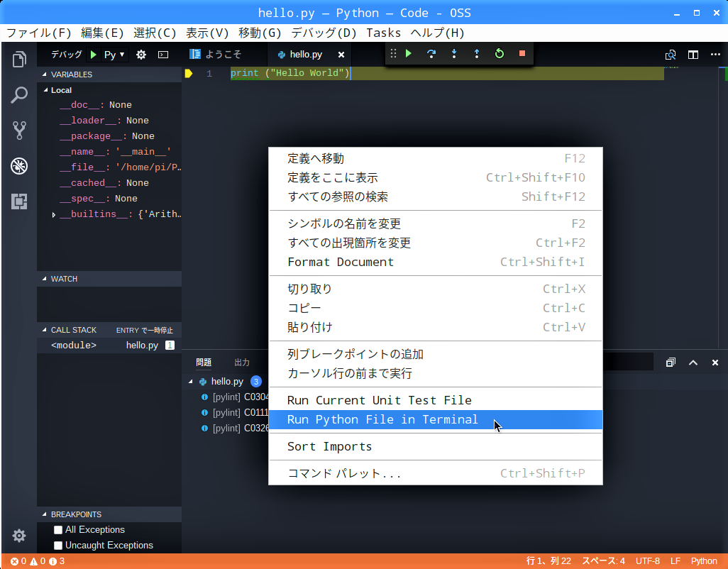Click the yellow breakpoint arrow in gutter
Screen dimensions: 728x569
189,73
